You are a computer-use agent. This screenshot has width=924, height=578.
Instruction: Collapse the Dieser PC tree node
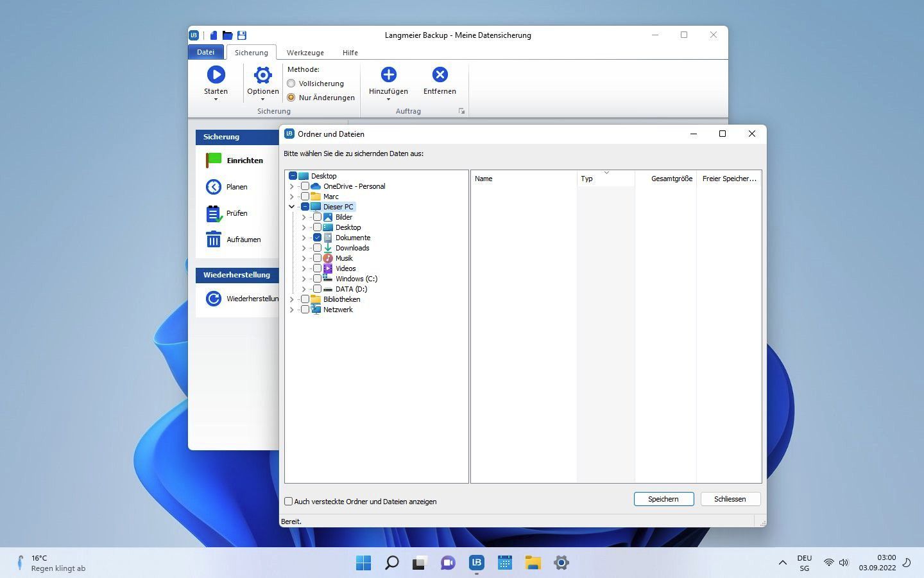coord(292,207)
